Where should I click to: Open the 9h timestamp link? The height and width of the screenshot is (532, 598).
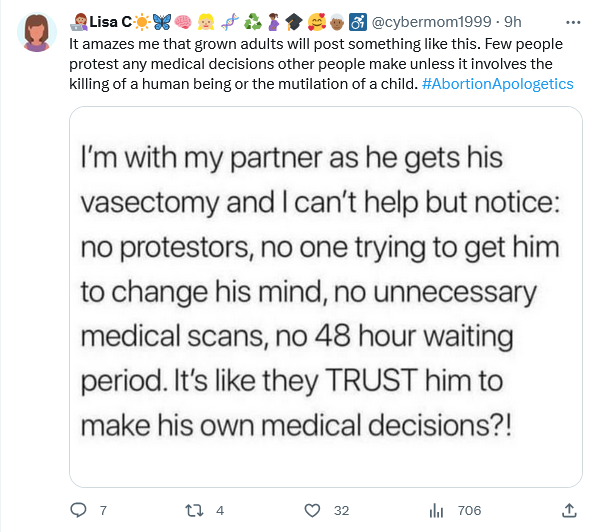(x=513, y=22)
